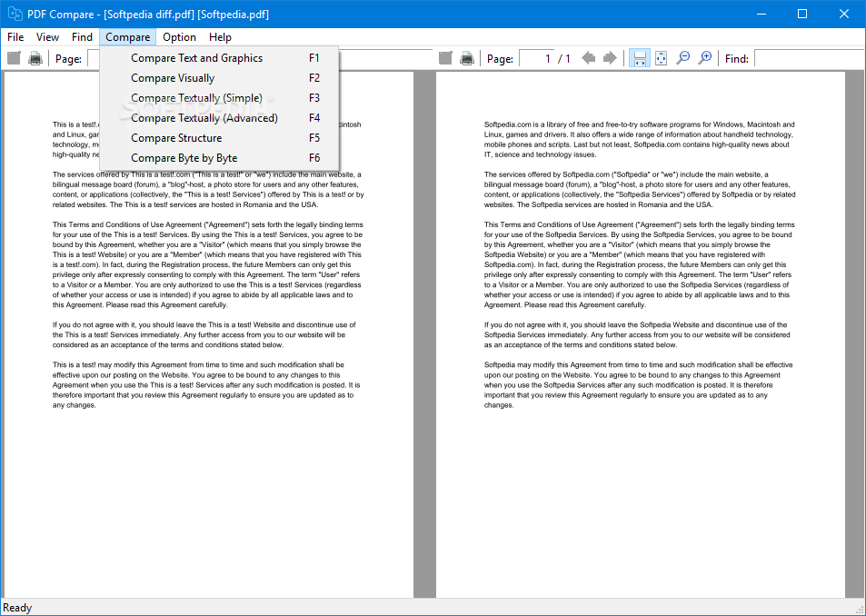Click the right pane Page number field
This screenshot has width=866, height=616.
(537, 58)
